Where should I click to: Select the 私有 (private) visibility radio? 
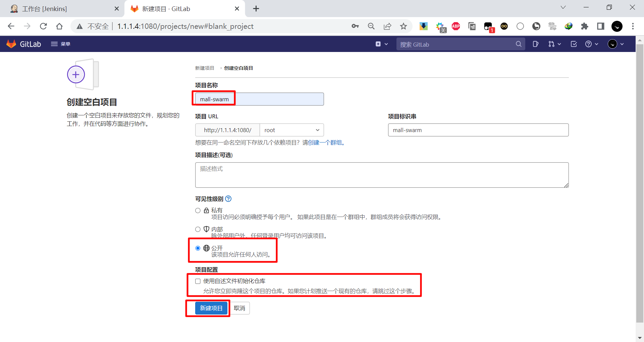(x=198, y=211)
